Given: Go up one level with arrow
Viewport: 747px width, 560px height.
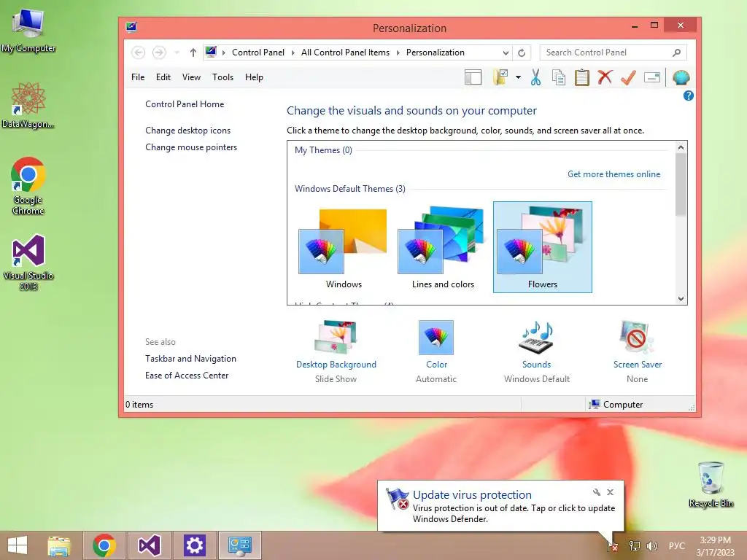Looking at the screenshot, I should tap(193, 52).
